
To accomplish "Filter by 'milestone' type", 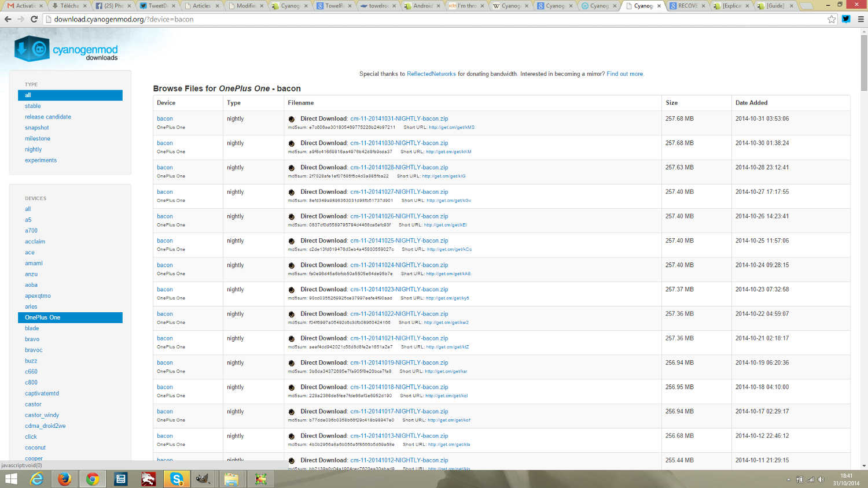I will [x=38, y=139].
